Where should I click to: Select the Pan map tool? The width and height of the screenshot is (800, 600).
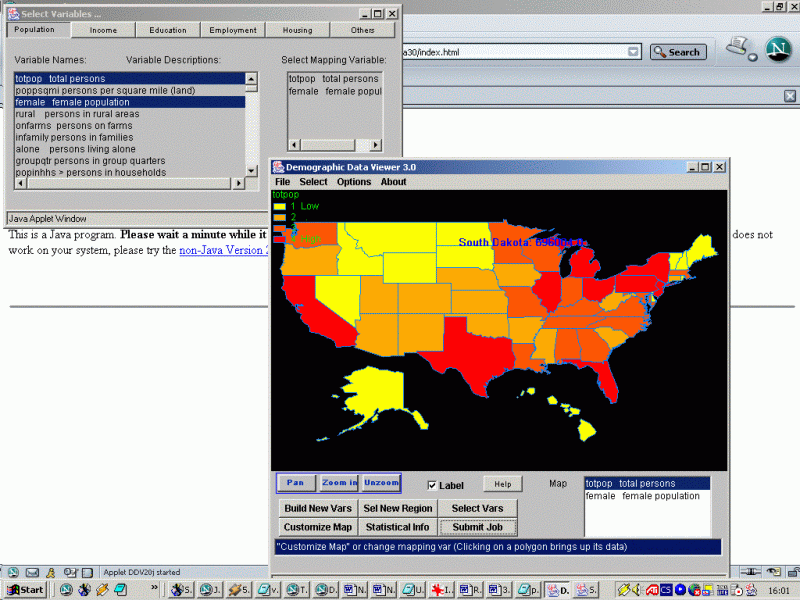[x=295, y=483]
